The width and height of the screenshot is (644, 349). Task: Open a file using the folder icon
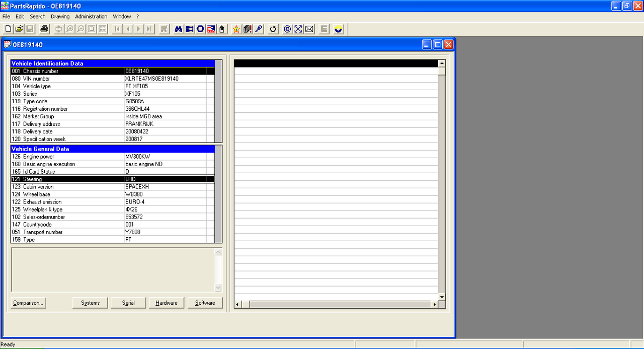pyautogui.click(x=19, y=29)
